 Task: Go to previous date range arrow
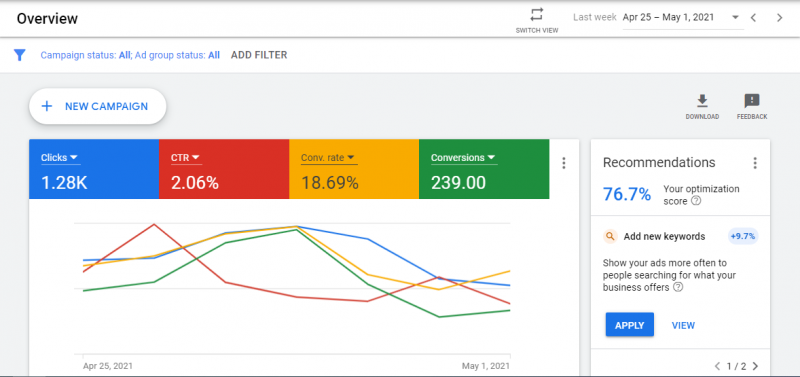[x=753, y=18]
